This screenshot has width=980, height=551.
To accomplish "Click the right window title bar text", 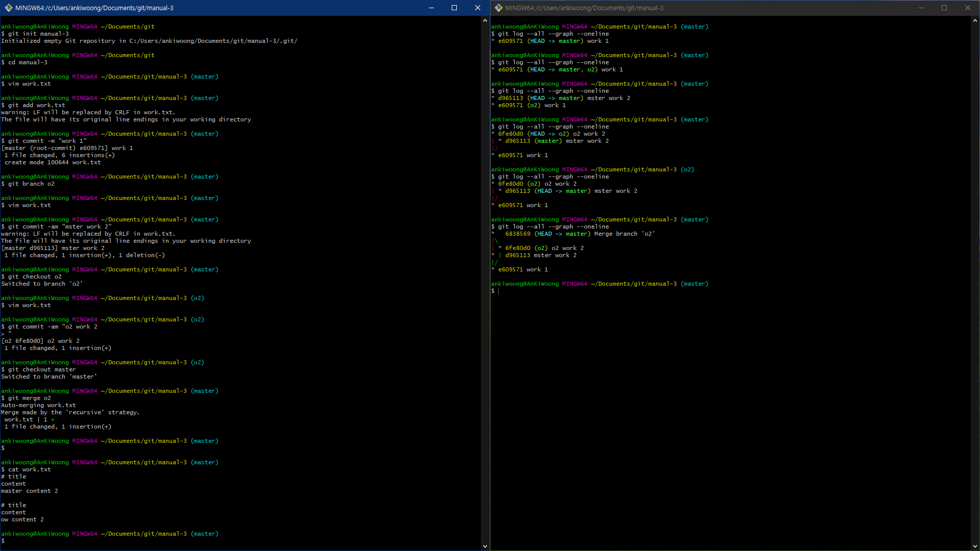I will [x=584, y=8].
